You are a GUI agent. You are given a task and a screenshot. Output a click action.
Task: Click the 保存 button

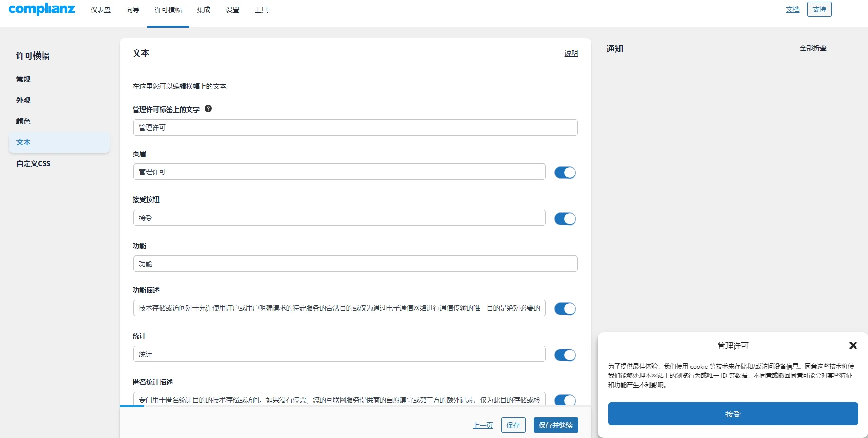point(513,425)
